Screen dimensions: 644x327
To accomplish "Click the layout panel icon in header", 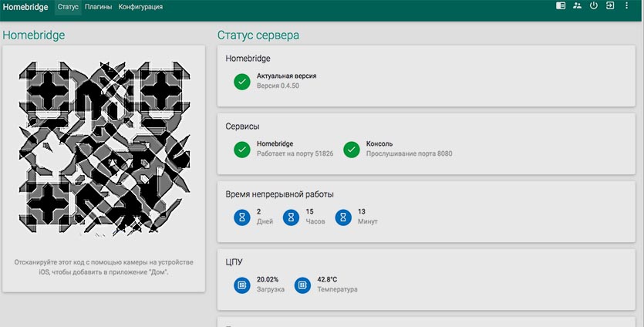I will click(x=561, y=6).
